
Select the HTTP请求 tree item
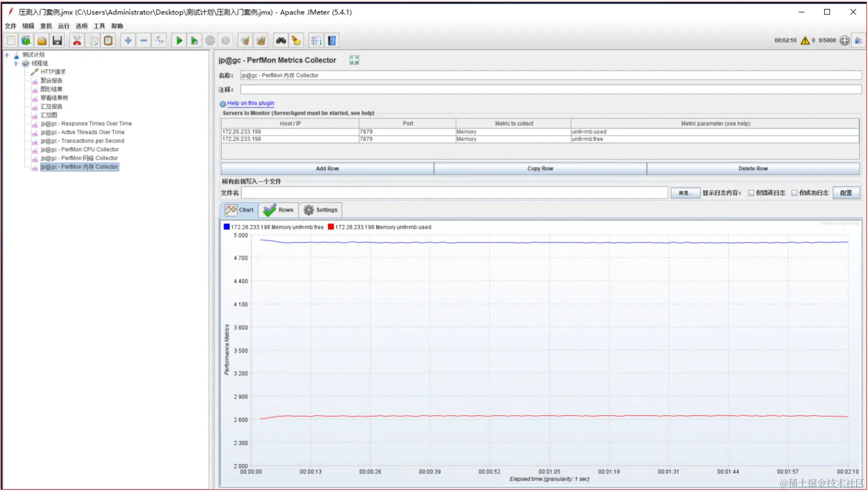tap(53, 72)
